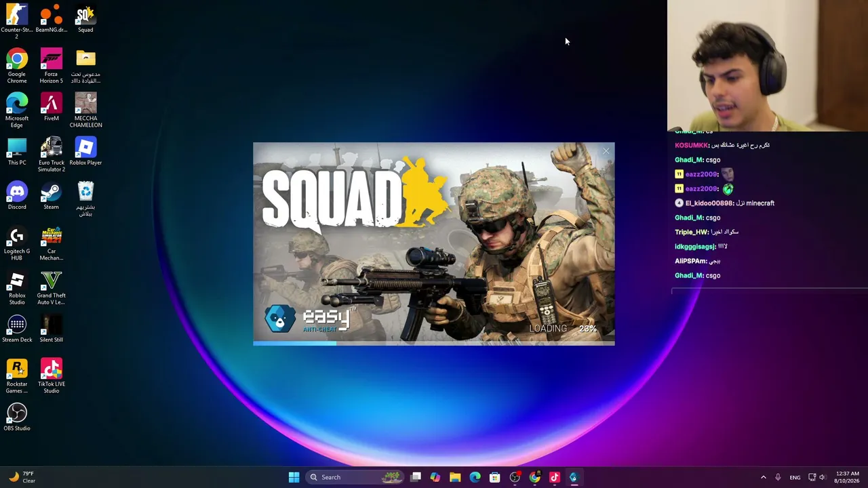This screenshot has height=488, width=868.
Task: Select the Forza Horizon 5 shortcut
Action: click(52, 66)
